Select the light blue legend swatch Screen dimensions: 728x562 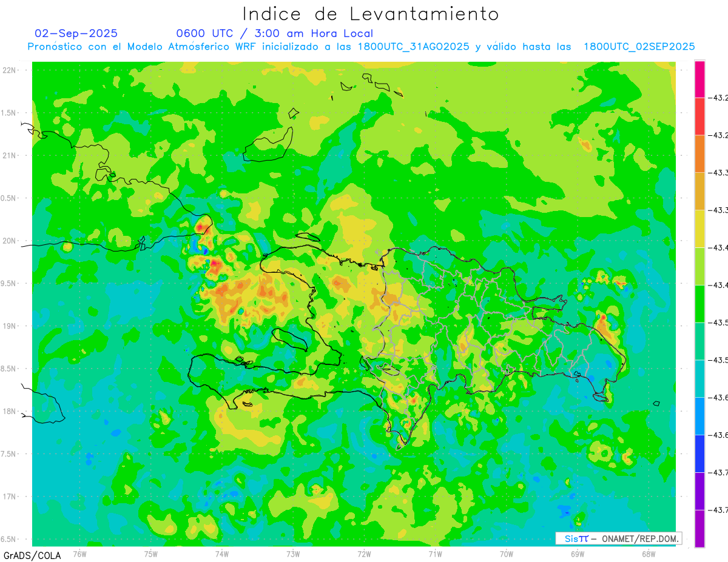coord(699,416)
